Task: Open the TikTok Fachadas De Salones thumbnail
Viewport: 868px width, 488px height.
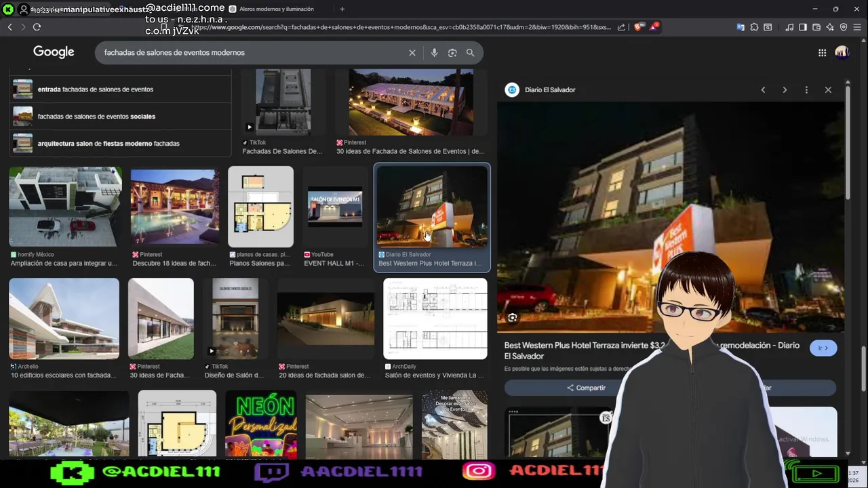Action: [x=283, y=102]
